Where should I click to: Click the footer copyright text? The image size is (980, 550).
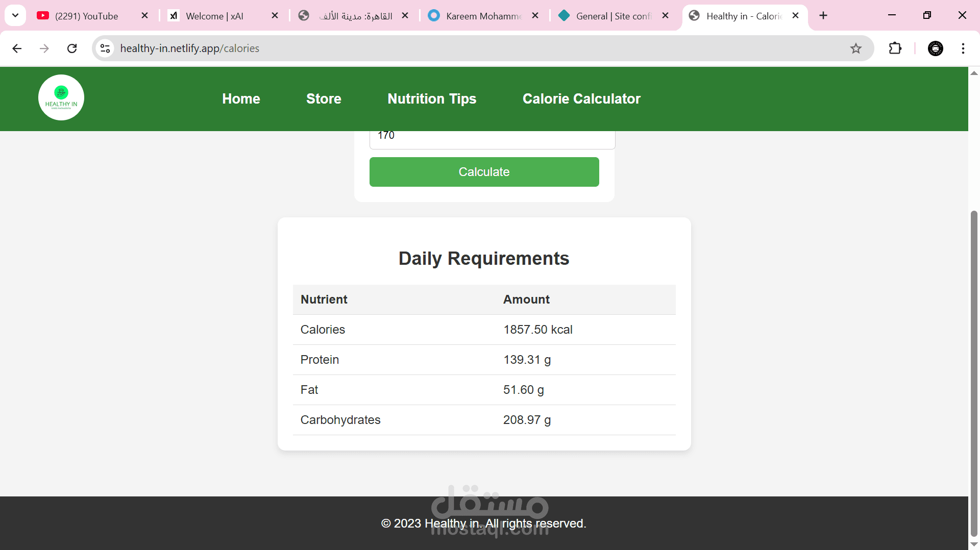click(484, 523)
